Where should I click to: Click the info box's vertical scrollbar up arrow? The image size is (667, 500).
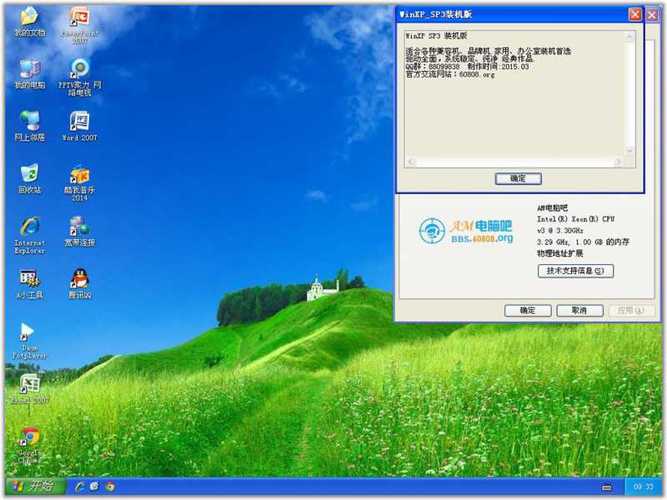(630, 37)
